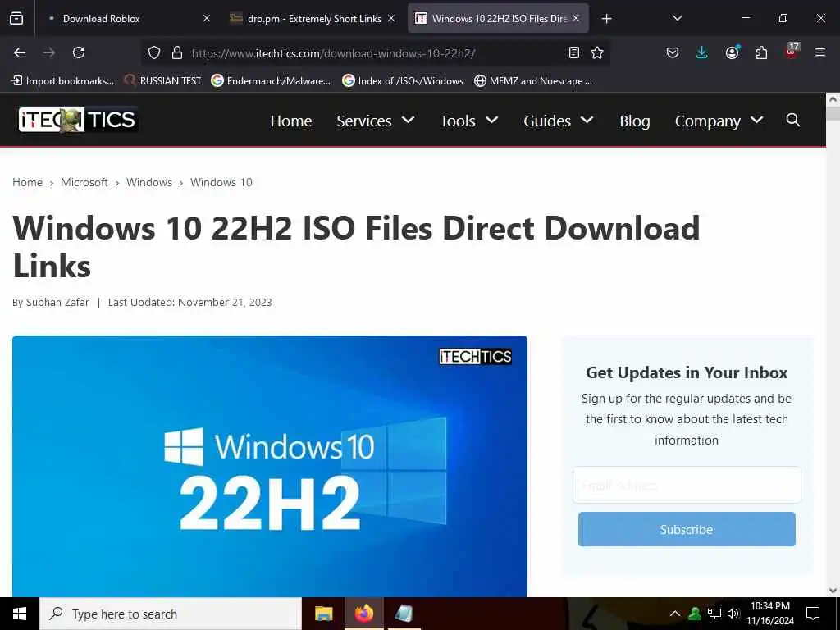The height and width of the screenshot is (630, 840).
Task: Show hidden system tray icons
Action: (675, 614)
